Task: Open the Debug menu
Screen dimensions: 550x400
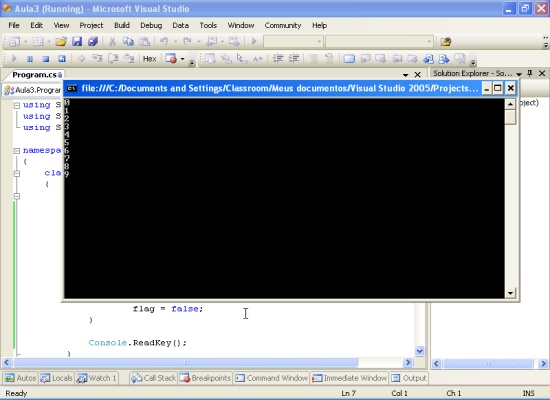Action: pyautogui.click(x=151, y=25)
